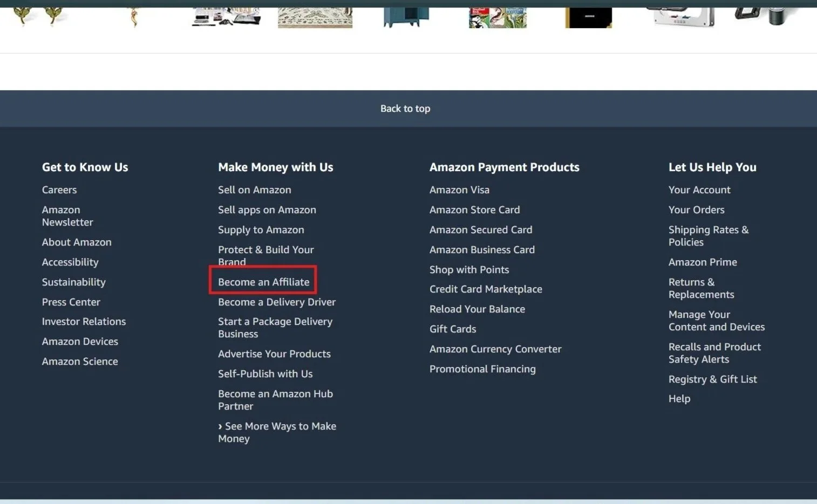The height and width of the screenshot is (504, 817).
Task: Open the Become an Affiliate link
Action: click(263, 282)
